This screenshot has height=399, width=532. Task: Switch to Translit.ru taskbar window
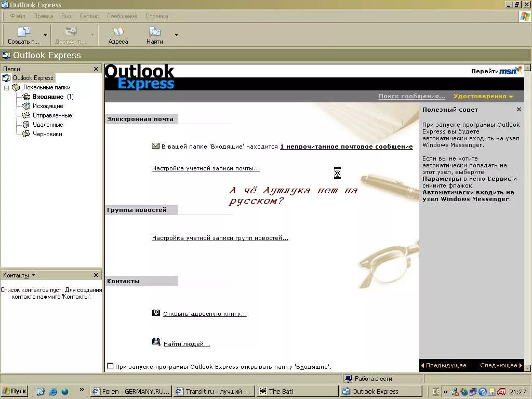214,391
